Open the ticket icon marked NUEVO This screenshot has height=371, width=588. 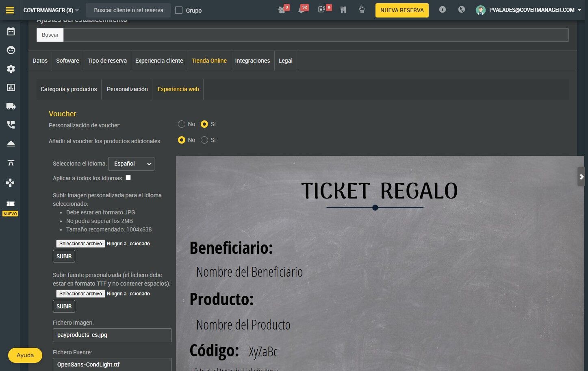(x=11, y=204)
